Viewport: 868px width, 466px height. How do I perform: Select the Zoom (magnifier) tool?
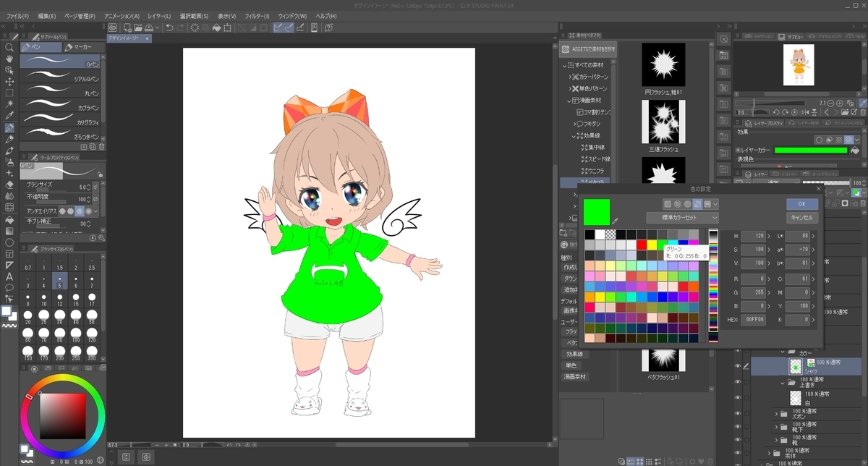pos(9,47)
